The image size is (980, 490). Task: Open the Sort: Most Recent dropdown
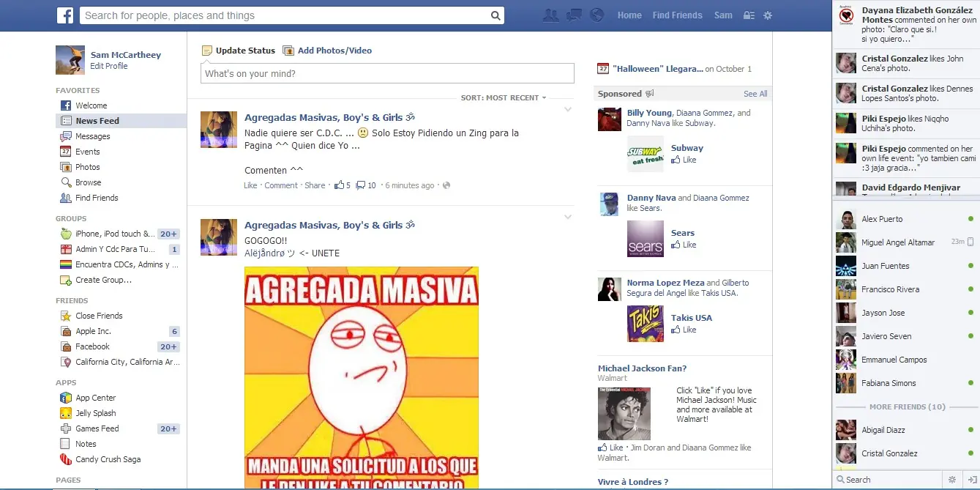tap(504, 97)
